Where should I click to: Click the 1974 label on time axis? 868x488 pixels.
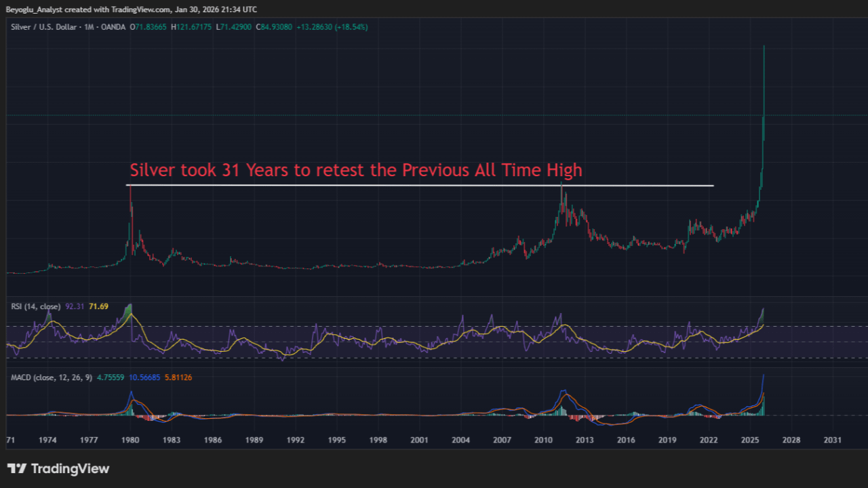point(47,440)
